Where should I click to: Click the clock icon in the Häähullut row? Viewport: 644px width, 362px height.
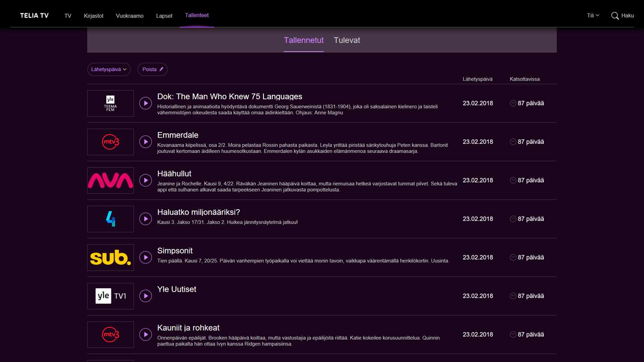coord(513,180)
